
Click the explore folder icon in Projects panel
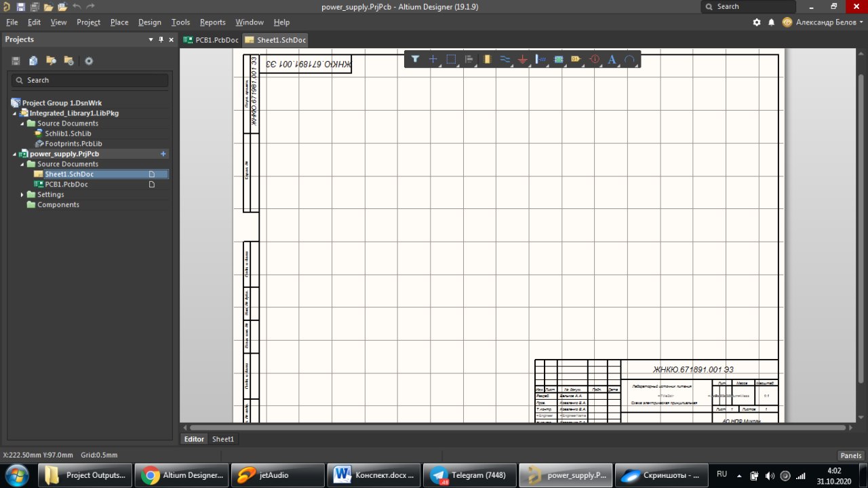pyautogui.click(x=51, y=60)
